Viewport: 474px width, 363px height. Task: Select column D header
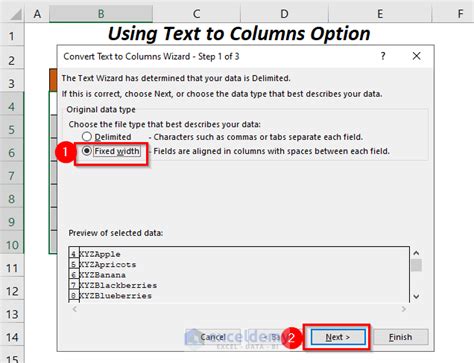click(x=284, y=14)
